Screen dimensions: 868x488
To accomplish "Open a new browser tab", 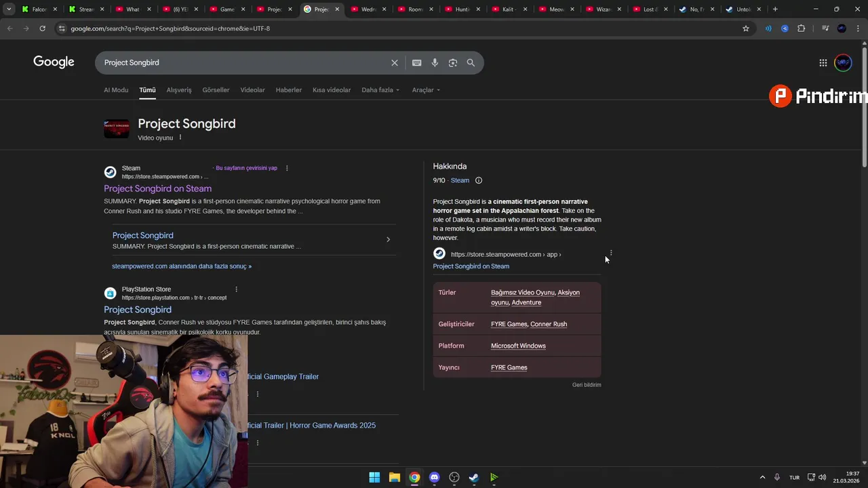I will [x=775, y=9].
